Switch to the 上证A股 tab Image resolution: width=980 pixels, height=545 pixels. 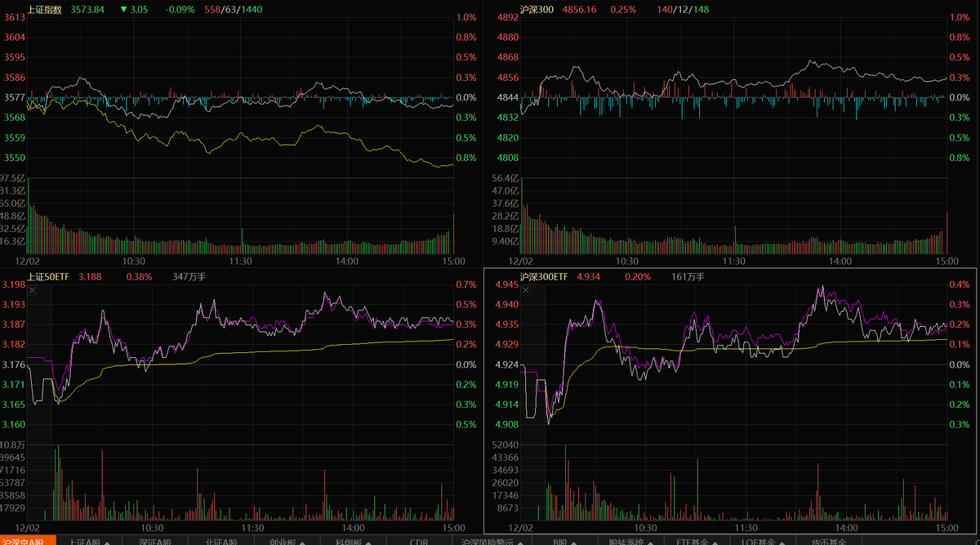[86, 541]
